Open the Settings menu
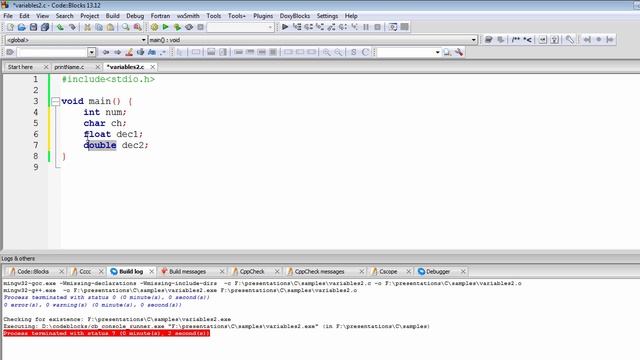640x360 pixels. [x=327, y=16]
